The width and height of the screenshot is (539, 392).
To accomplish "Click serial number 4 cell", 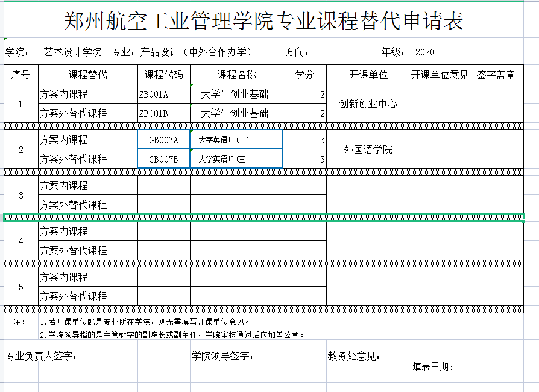I will [x=21, y=241].
